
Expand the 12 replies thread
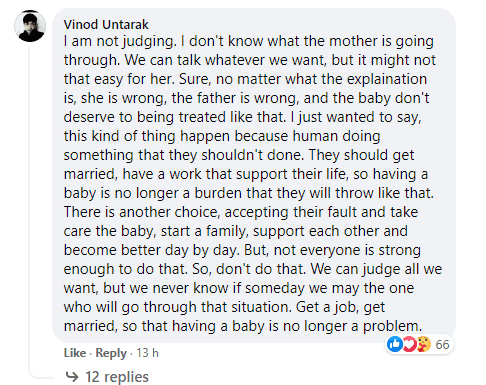(117, 377)
